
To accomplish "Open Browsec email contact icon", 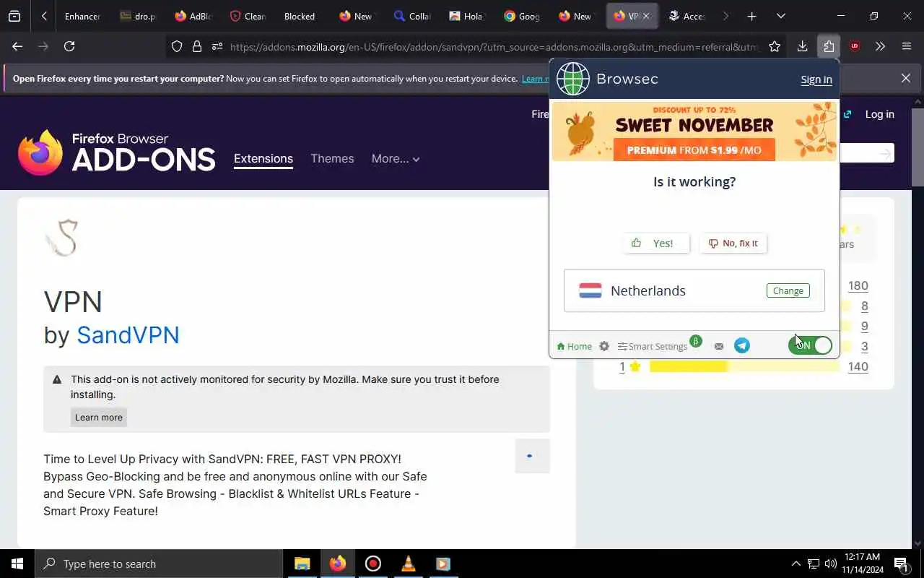I will click(719, 346).
